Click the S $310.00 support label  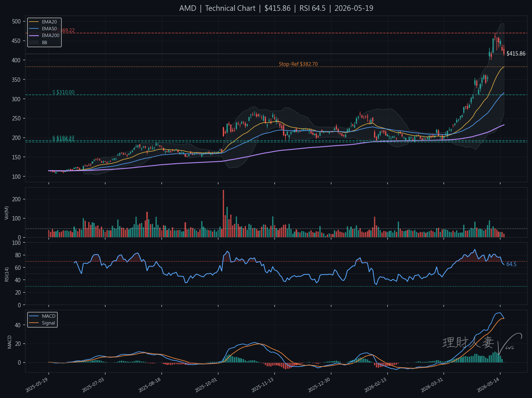point(63,92)
